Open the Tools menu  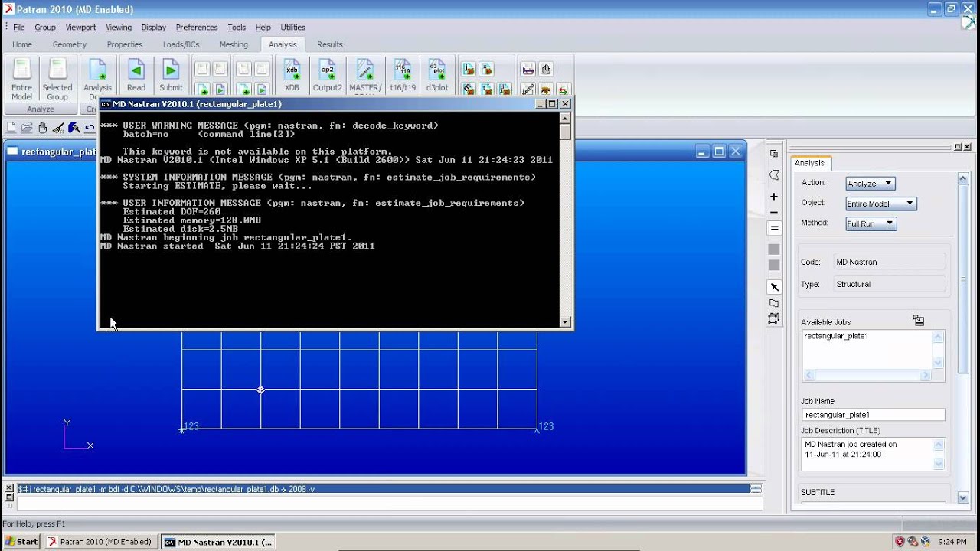tap(237, 28)
